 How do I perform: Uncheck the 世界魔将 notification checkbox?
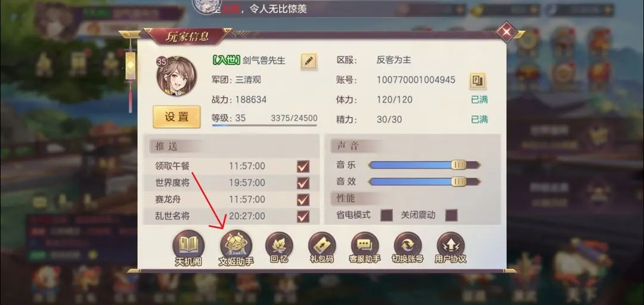303,183
